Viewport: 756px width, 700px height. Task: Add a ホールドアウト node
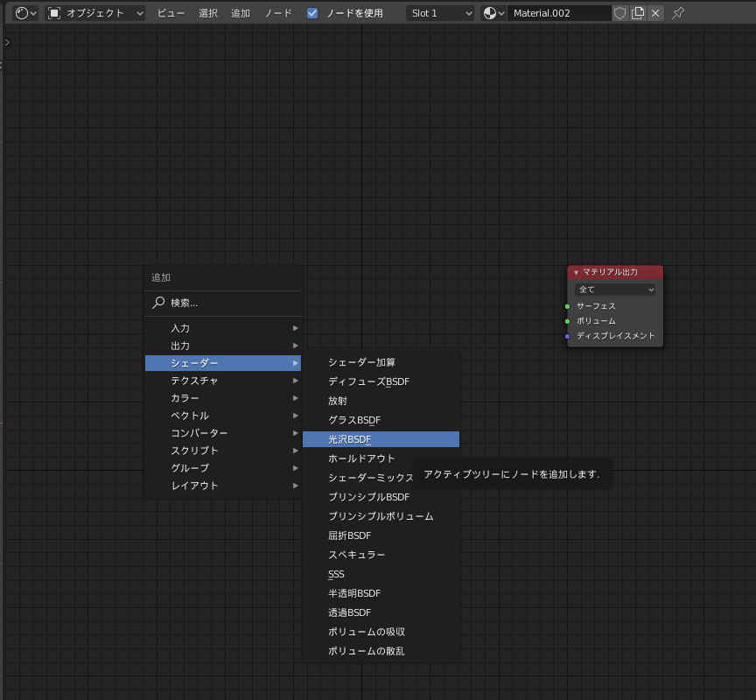pos(381,458)
